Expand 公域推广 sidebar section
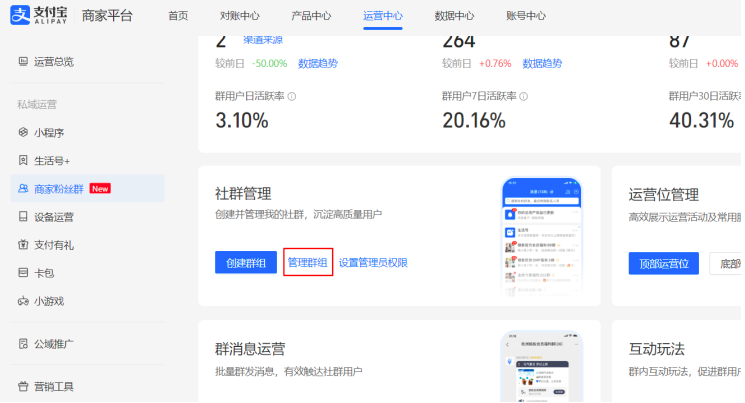This screenshot has height=403, width=745. coord(53,344)
